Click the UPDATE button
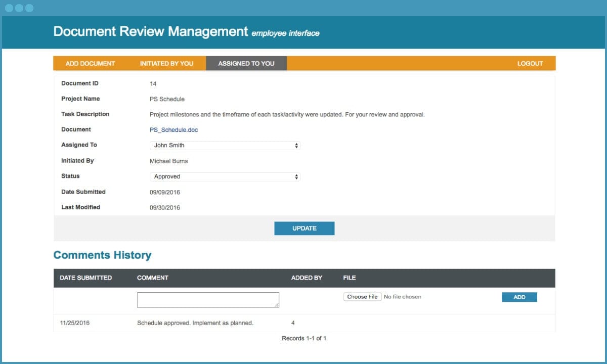Screen dimensions: 607x364 tap(304, 228)
